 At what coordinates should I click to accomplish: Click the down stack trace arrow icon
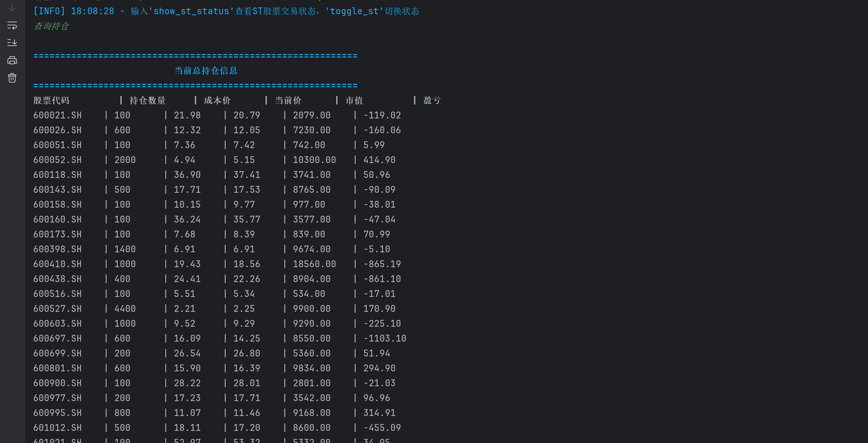pyautogui.click(x=12, y=8)
